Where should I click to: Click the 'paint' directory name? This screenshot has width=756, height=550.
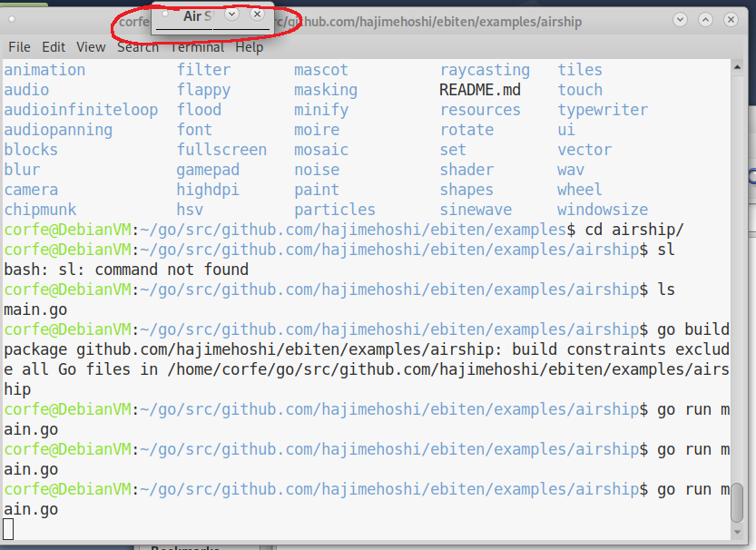[x=317, y=190]
